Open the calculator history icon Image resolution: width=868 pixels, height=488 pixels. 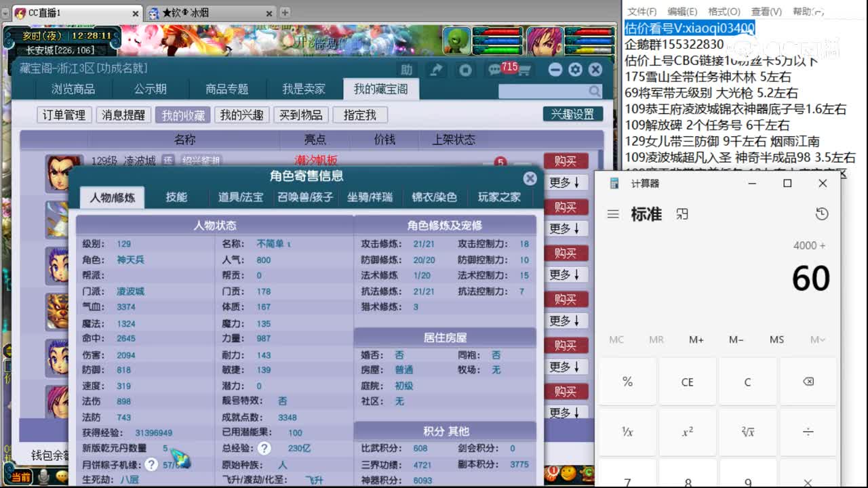823,213
